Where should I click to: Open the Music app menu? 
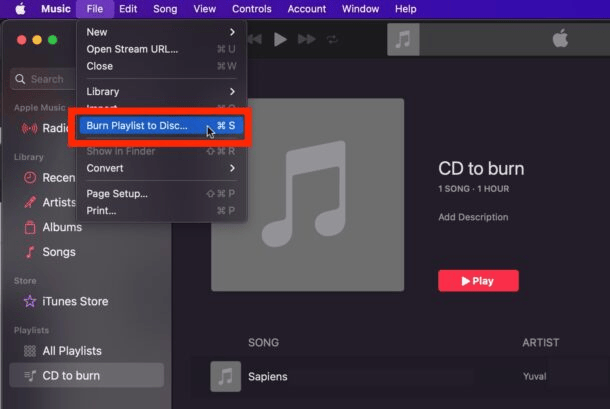(x=56, y=9)
